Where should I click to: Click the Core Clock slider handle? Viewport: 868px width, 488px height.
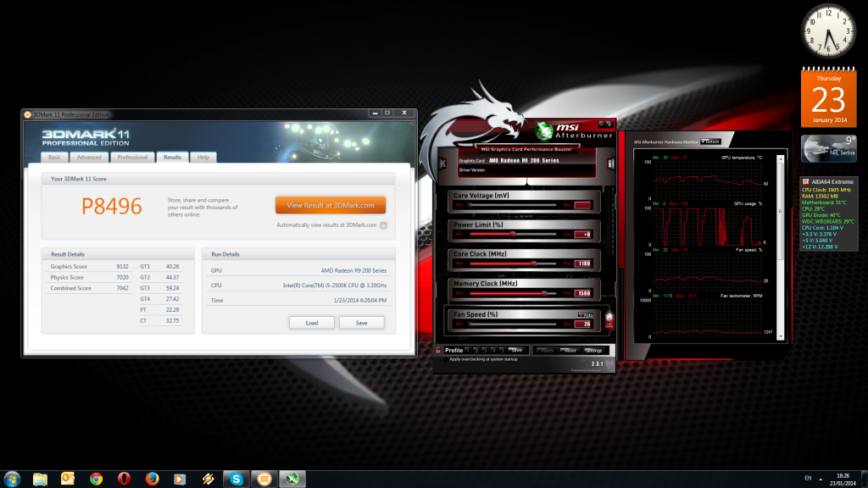point(534,263)
